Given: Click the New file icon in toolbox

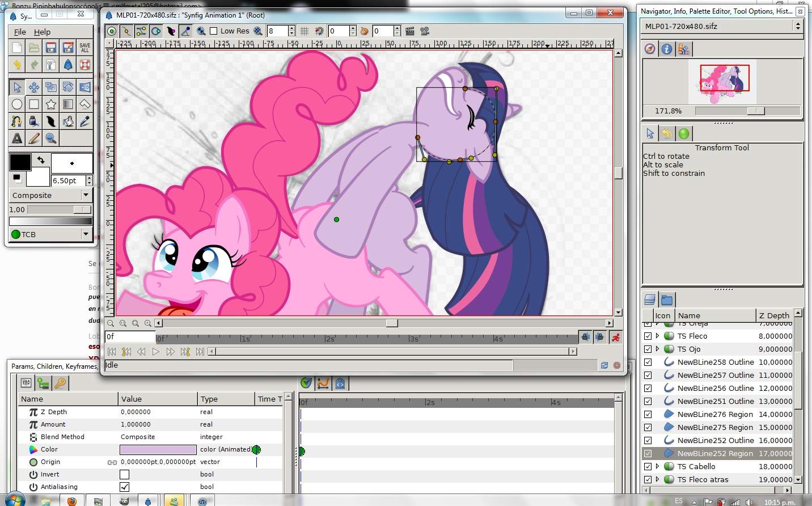Looking at the screenshot, I should (x=17, y=48).
